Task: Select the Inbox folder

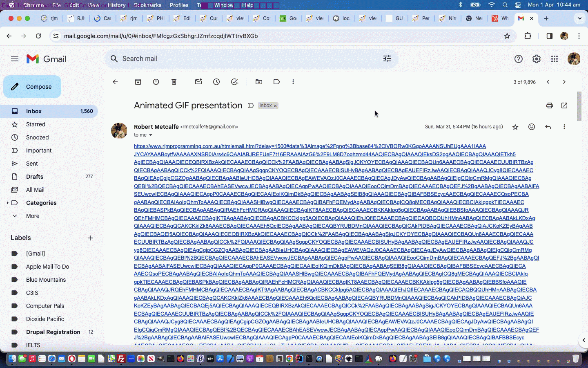Action: pos(49,111)
